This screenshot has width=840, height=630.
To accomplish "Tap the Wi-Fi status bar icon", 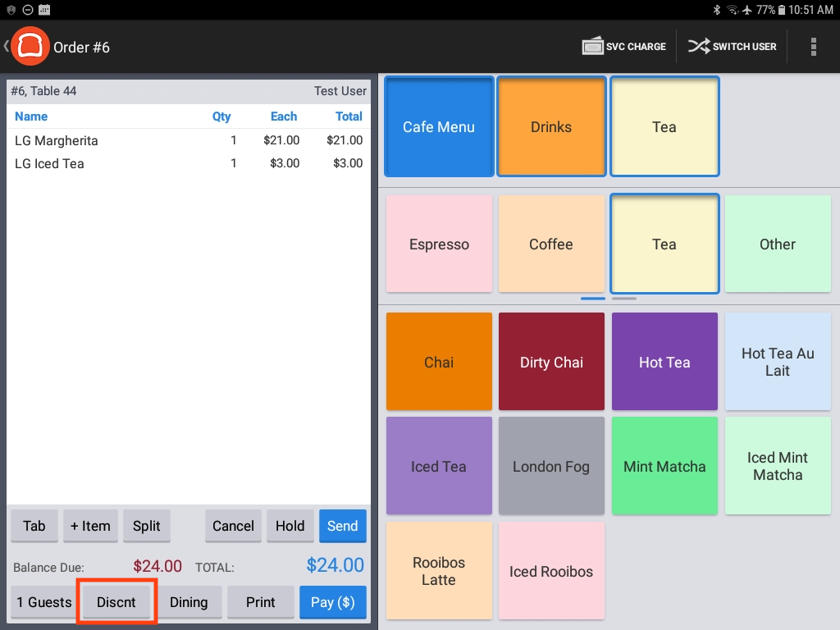I will 732,10.
